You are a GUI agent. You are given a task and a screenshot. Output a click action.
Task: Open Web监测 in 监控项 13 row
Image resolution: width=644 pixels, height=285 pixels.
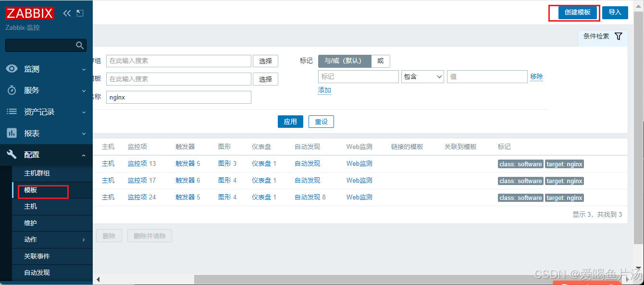point(359,163)
